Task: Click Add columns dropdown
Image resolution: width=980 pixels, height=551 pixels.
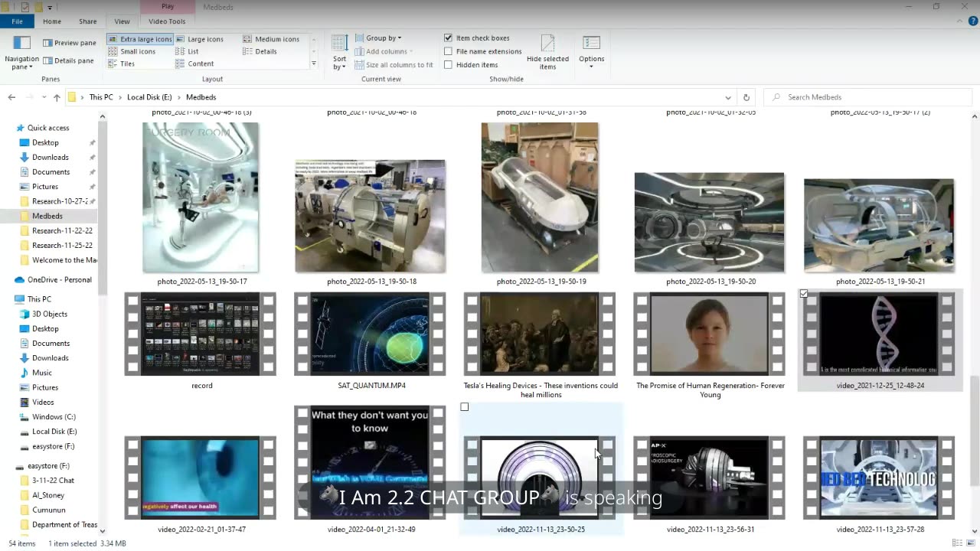Action: tap(384, 51)
